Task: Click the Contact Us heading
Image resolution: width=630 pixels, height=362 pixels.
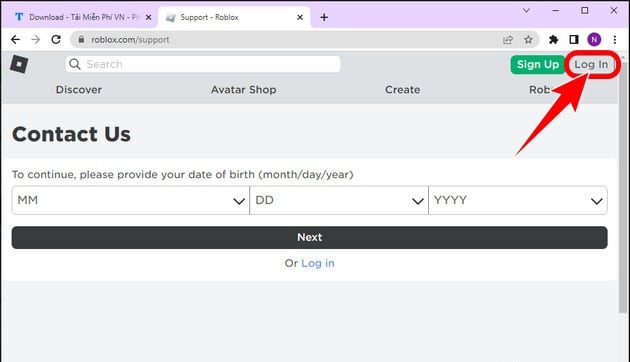Action: (x=71, y=134)
